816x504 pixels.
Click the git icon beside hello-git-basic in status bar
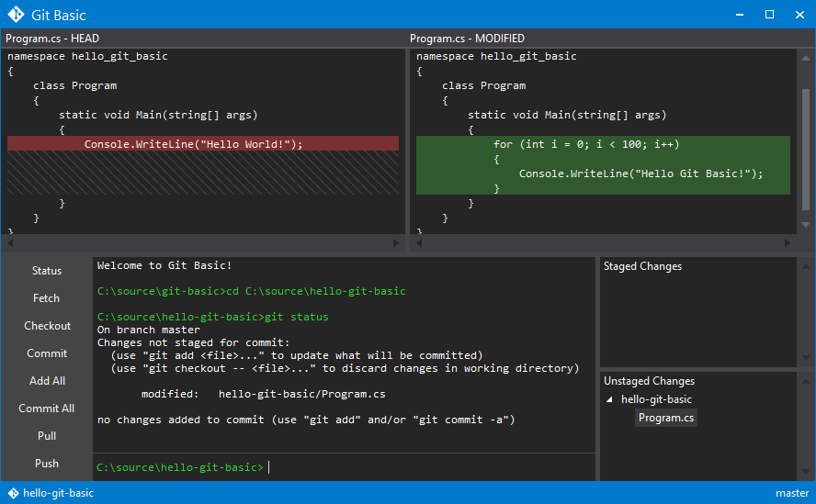14,493
